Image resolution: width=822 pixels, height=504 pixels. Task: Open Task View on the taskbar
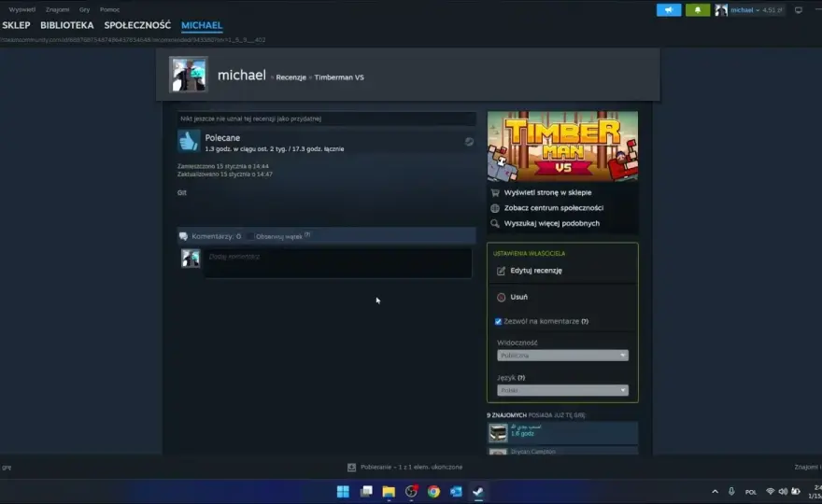click(366, 492)
